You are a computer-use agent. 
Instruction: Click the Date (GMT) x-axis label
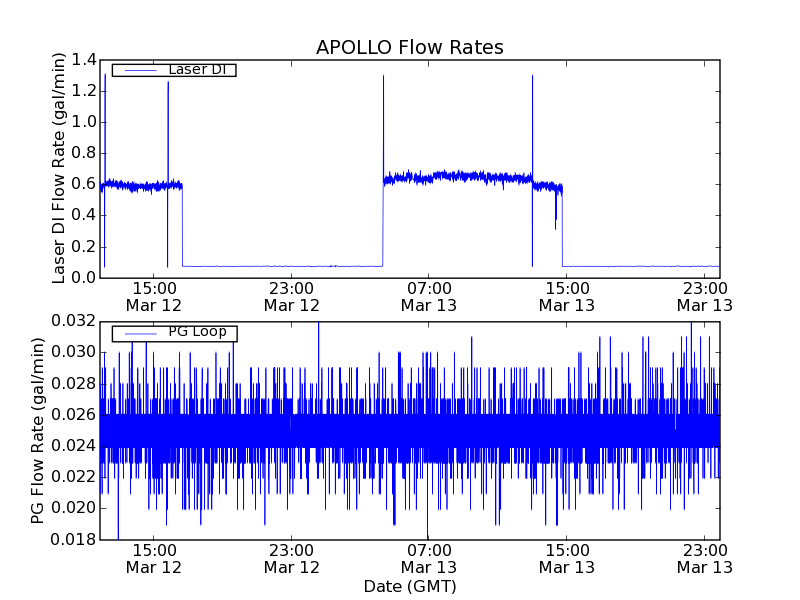pos(409,586)
